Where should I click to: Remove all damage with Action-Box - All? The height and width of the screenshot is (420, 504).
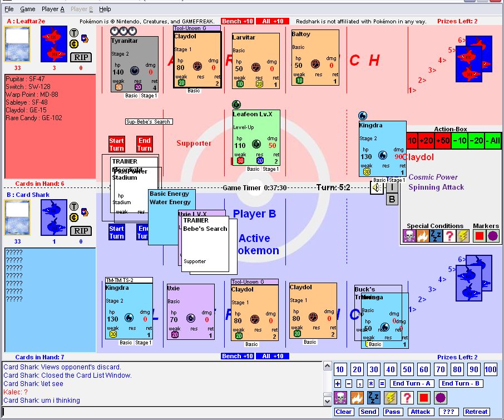[493, 140]
